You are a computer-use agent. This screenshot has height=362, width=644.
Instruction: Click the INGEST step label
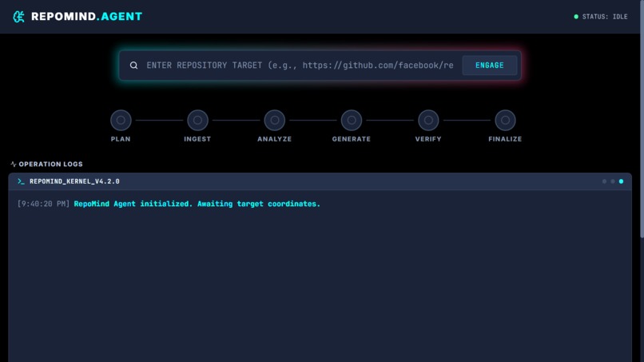point(197,139)
